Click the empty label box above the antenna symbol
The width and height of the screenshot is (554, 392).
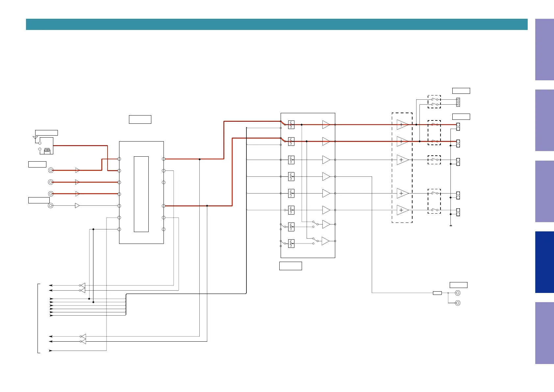(x=46, y=133)
